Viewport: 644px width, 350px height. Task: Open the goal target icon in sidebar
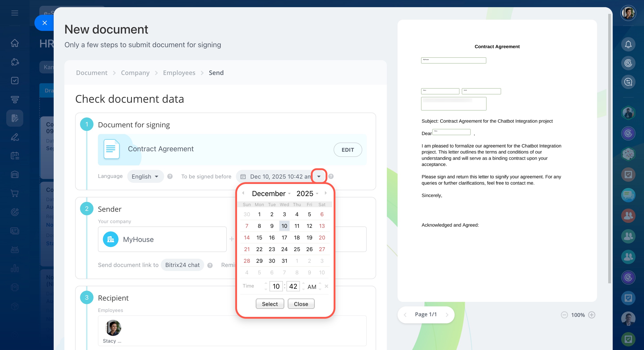[x=15, y=212]
